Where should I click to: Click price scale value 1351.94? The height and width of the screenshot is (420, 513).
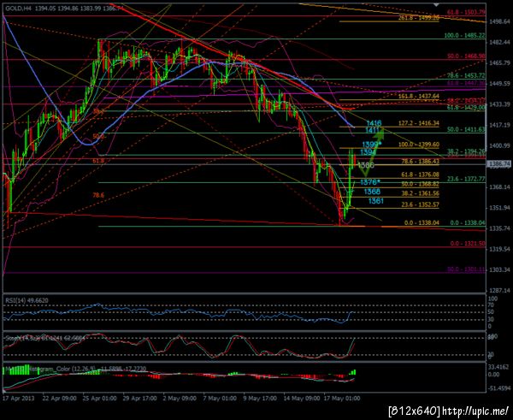point(499,208)
